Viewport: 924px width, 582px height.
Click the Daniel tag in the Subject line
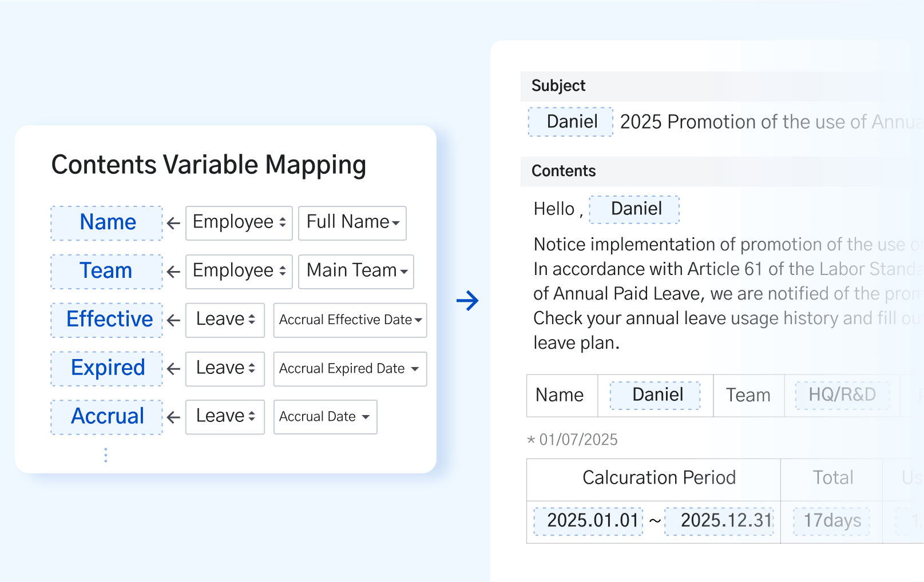pos(570,122)
